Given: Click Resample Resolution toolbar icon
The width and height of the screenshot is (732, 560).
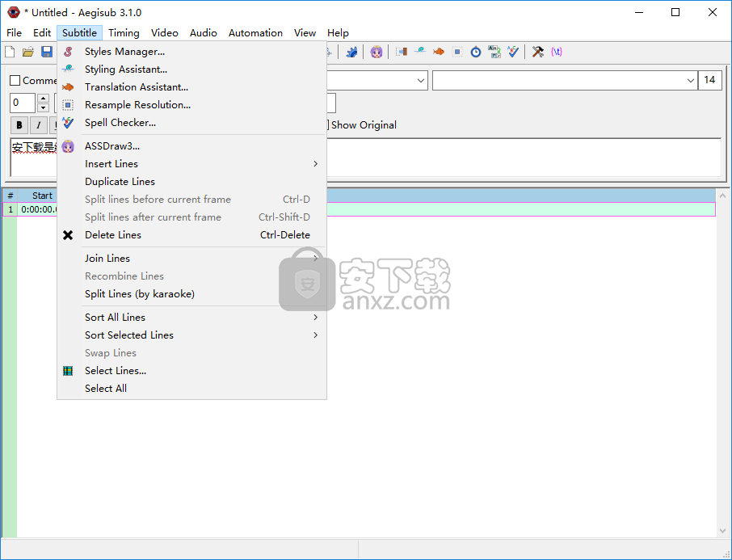Looking at the screenshot, I should point(457,52).
